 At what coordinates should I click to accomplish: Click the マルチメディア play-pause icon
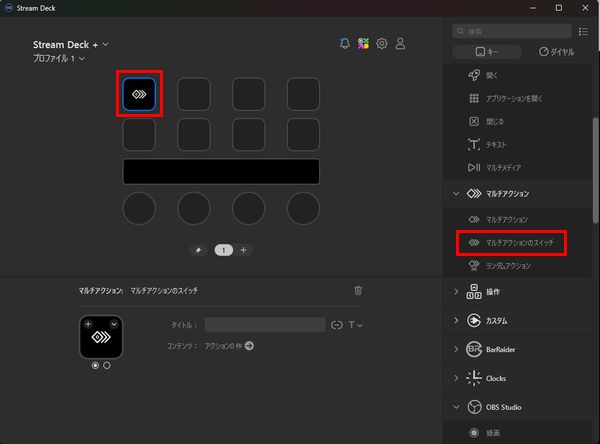[474, 167]
